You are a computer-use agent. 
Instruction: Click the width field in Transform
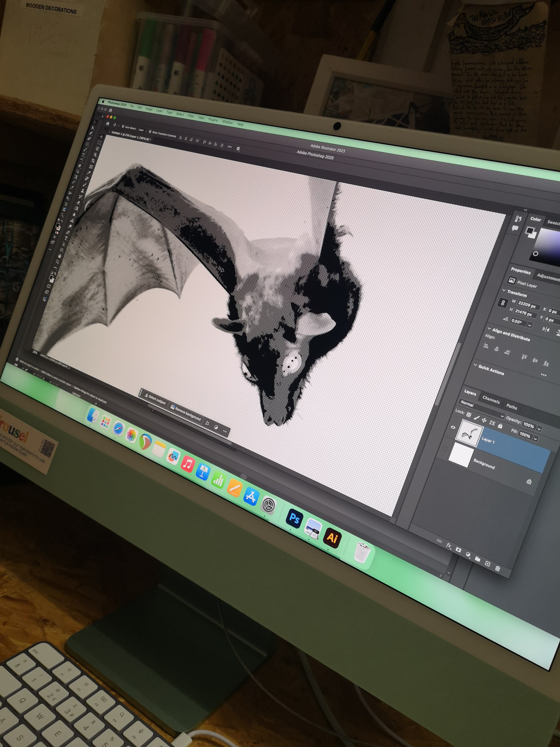coord(527,305)
